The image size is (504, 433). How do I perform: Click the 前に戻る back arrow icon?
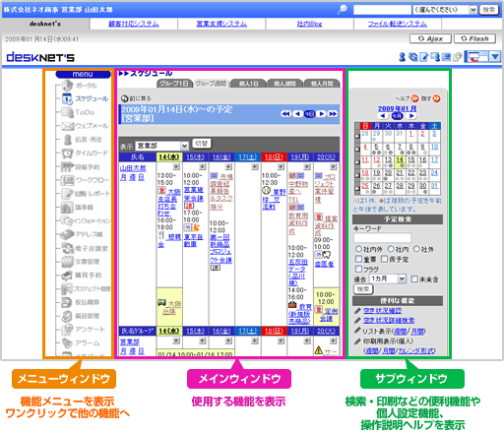pos(124,98)
